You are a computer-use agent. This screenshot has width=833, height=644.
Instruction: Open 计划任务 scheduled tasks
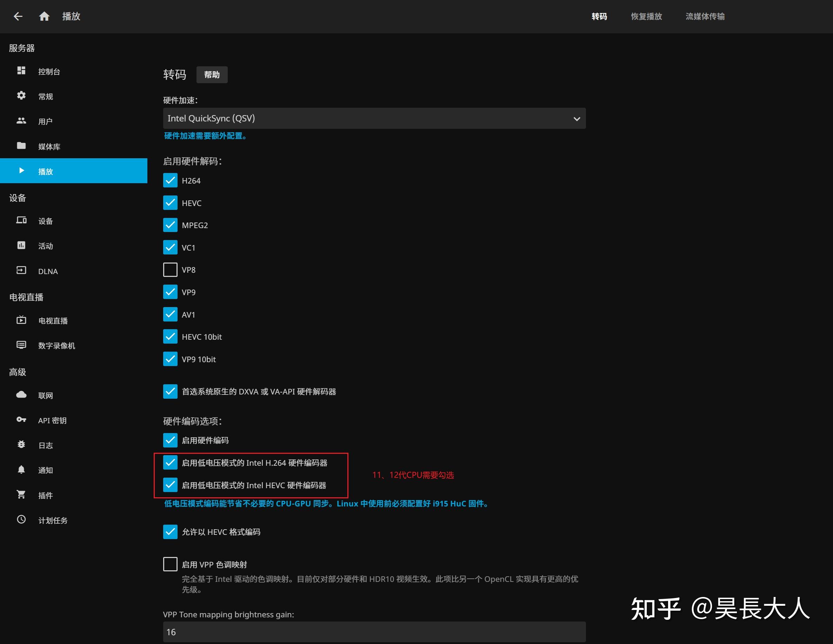tap(53, 520)
